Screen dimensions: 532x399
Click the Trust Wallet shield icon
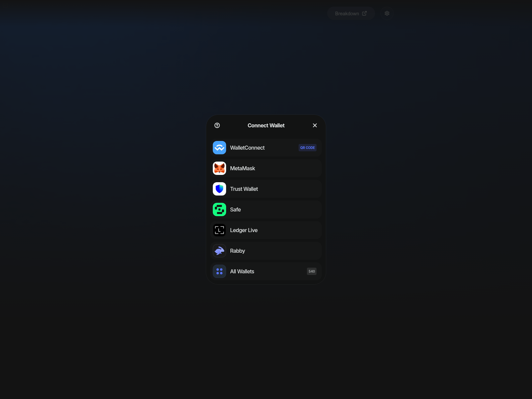click(x=219, y=189)
